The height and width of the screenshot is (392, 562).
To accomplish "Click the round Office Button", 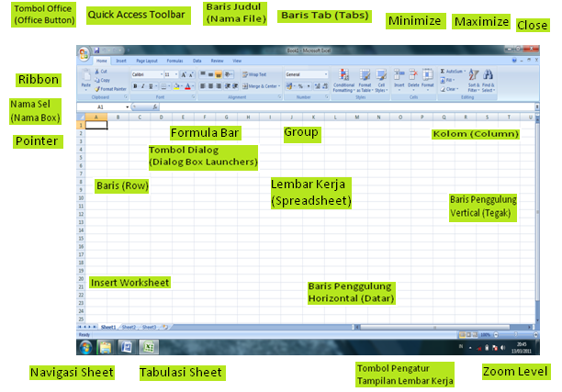I will 84,55.
